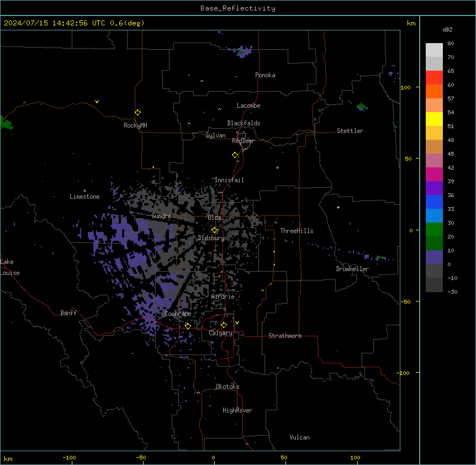
Task: Select the Cochrane label
Action: pos(178,314)
